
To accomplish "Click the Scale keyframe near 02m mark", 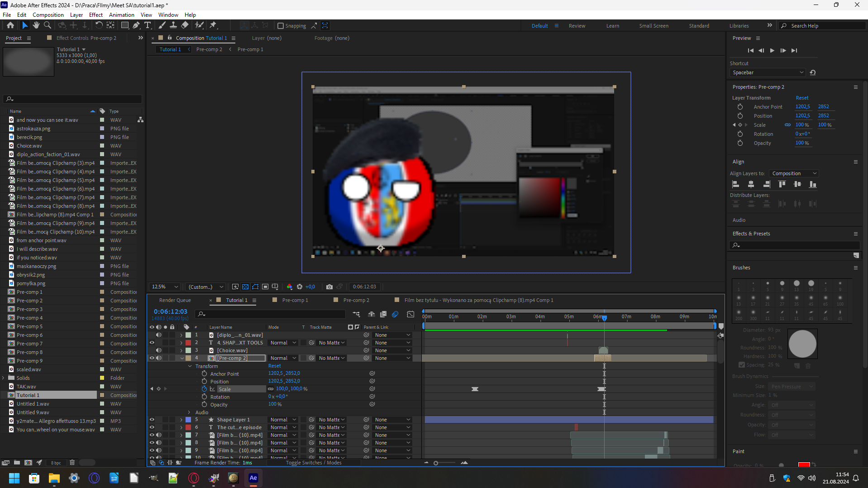I will click(475, 389).
